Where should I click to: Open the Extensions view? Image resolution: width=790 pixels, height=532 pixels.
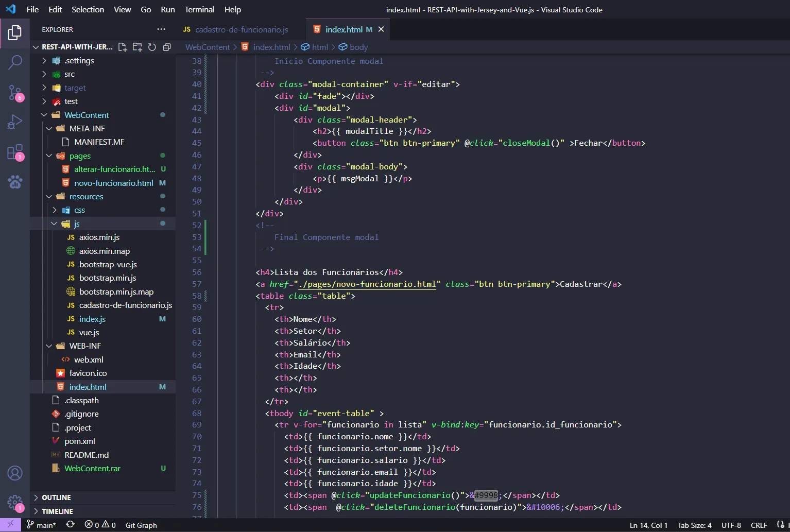click(x=15, y=152)
